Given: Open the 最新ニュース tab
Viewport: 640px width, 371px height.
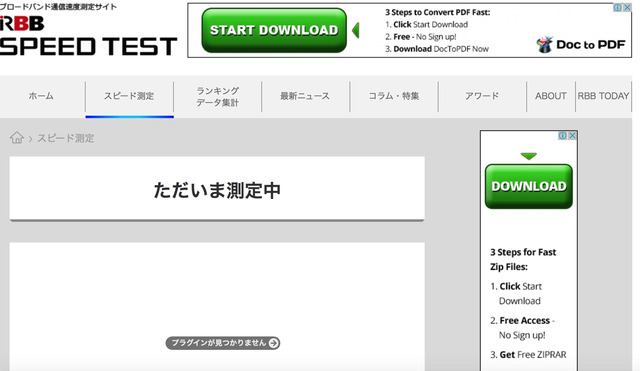Looking at the screenshot, I should coord(305,96).
